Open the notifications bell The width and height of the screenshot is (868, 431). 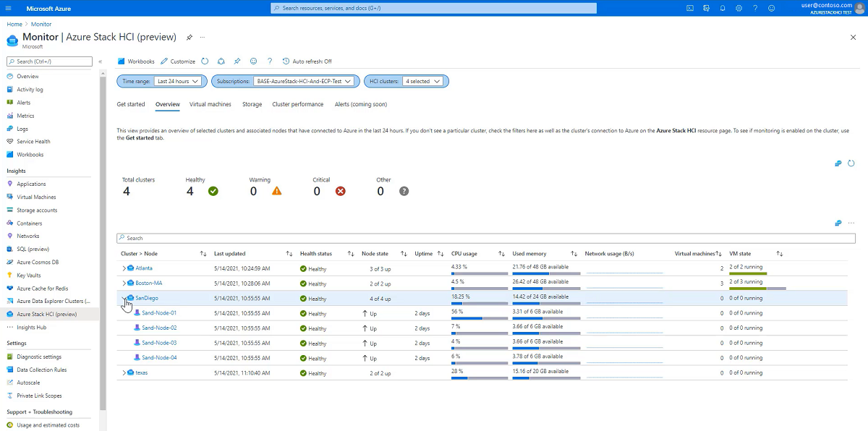point(723,8)
